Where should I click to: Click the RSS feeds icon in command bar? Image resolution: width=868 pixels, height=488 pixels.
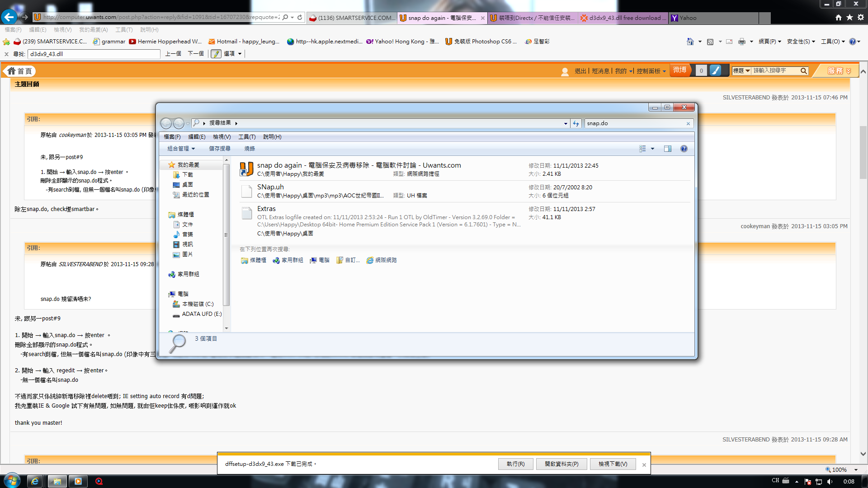(710, 42)
